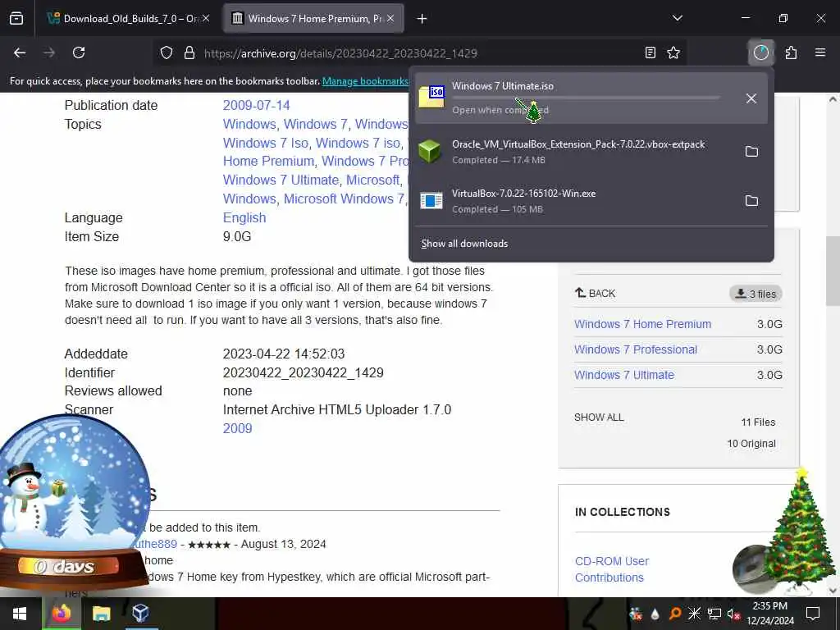Viewport: 840px width, 630px height.
Task: Click the Windows 7 Ultimate.iso file icon
Action: [431, 97]
